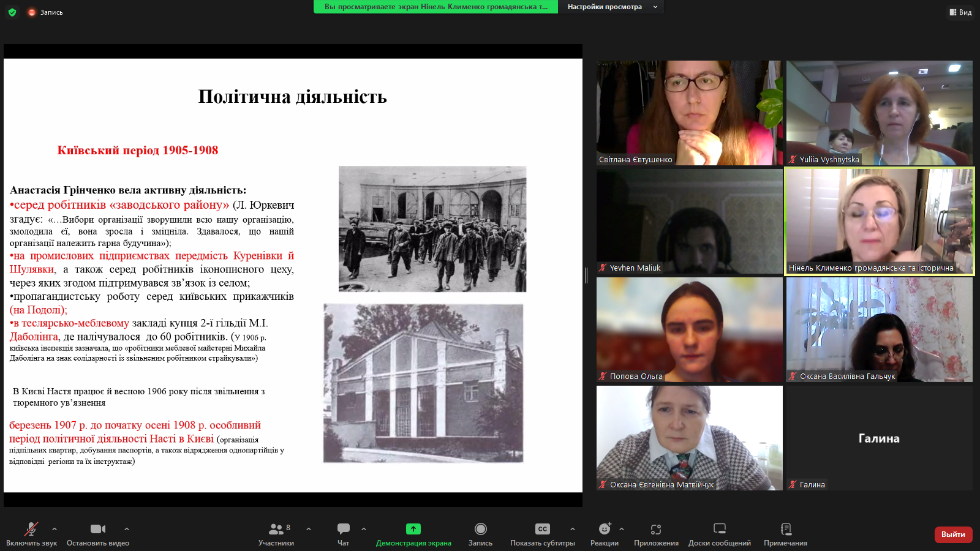Select Yevhen Maliuk video tile
The width and height of the screenshot is (980, 551).
click(x=690, y=221)
